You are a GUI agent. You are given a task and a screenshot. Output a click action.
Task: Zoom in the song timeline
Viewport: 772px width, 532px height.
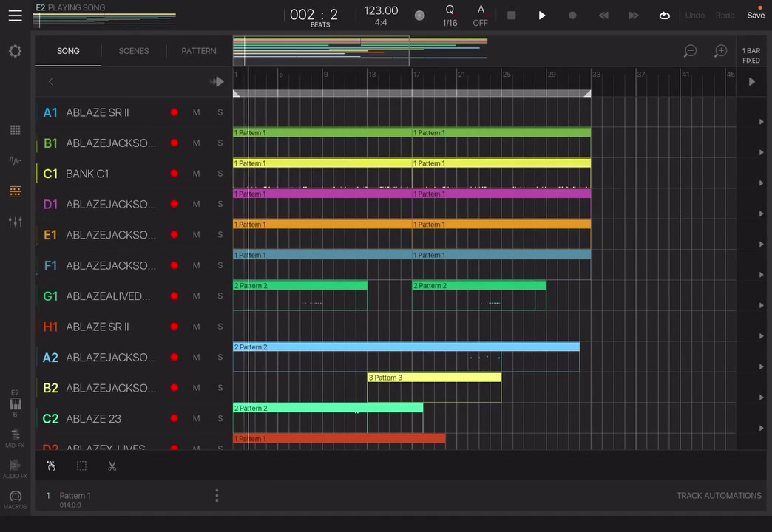pos(721,51)
